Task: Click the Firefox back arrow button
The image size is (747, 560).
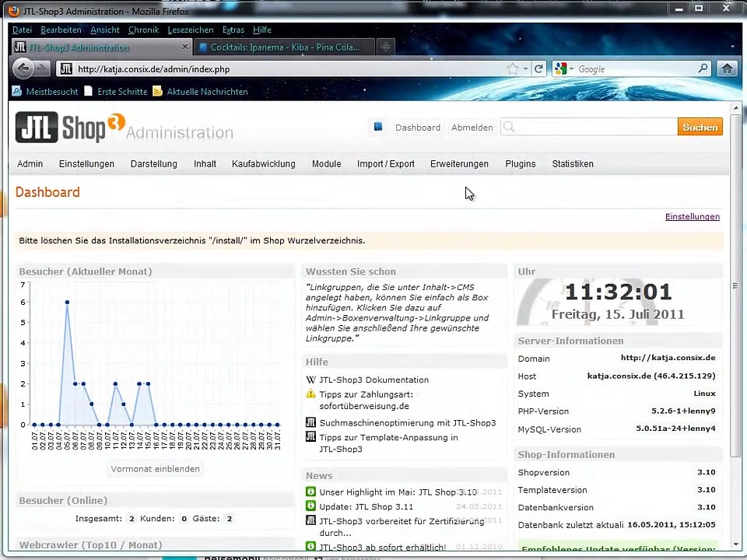Action: click(x=23, y=69)
